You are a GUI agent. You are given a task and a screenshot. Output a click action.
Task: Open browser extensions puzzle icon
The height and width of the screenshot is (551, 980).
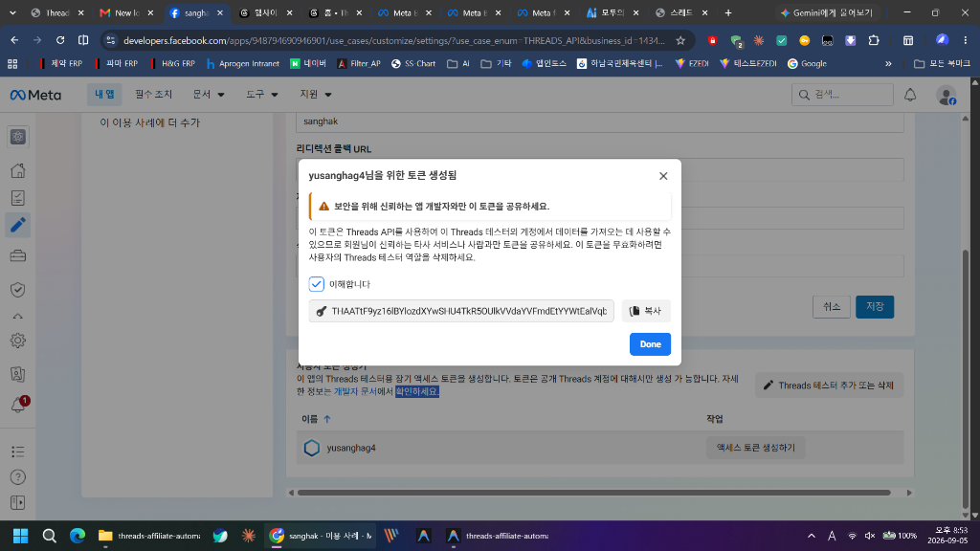click(874, 40)
